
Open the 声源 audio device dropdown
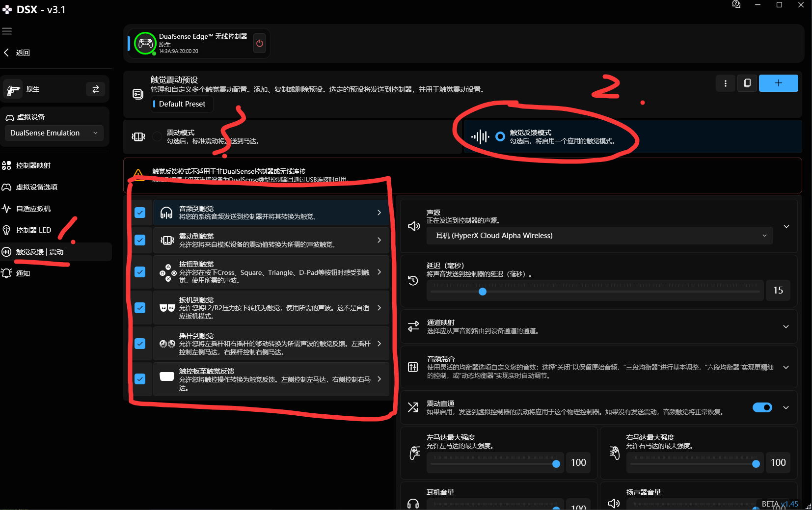pyautogui.click(x=600, y=236)
